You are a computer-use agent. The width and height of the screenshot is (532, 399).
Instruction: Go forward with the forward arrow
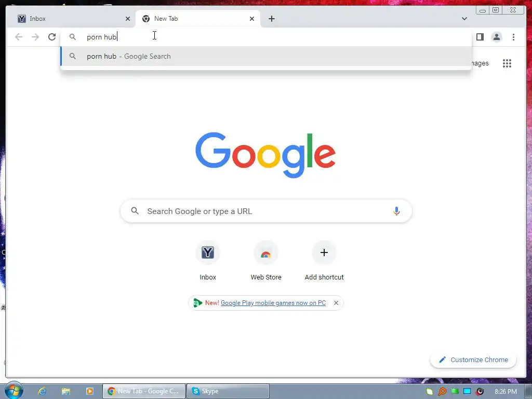click(35, 37)
